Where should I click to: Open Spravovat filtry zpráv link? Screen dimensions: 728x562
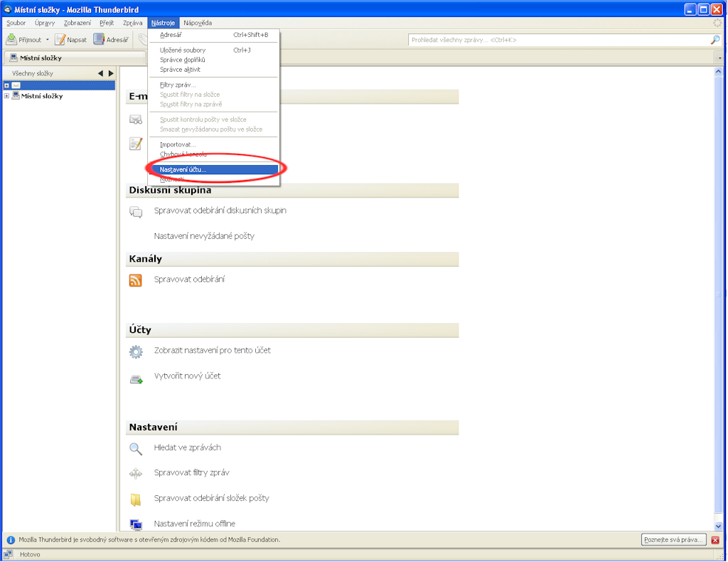point(192,472)
